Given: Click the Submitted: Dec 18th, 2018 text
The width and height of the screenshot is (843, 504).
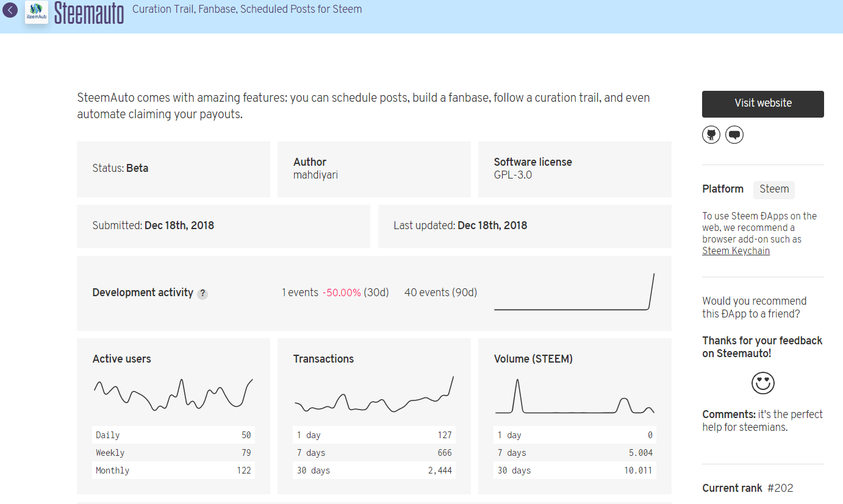Looking at the screenshot, I should click(x=153, y=225).
